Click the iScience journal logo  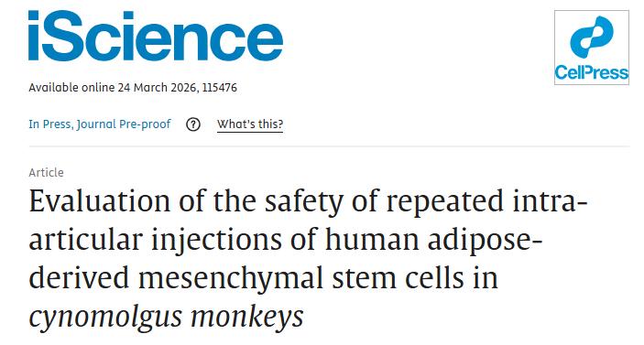[156, 36]
